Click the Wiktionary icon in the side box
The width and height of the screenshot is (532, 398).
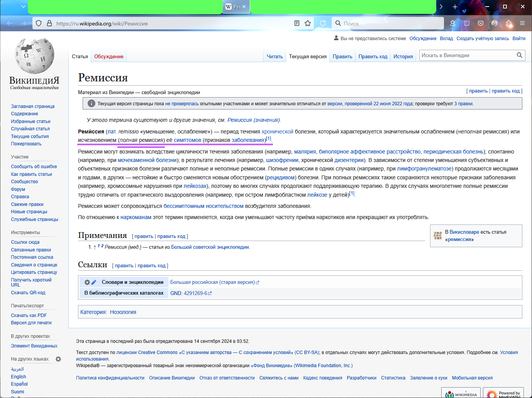pyautogui.click(x=438, y=236)
